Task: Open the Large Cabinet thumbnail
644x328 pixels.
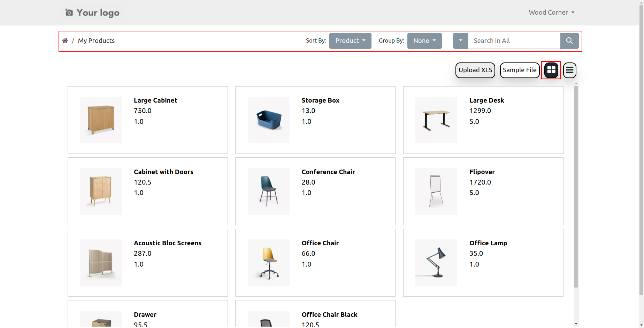Action: (x=101, y=120)
